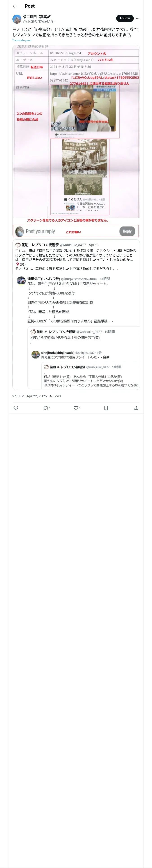Open quoted post by 侘助 @wabisuke_0427
This screenshot has width=152, height=868.
76,314
